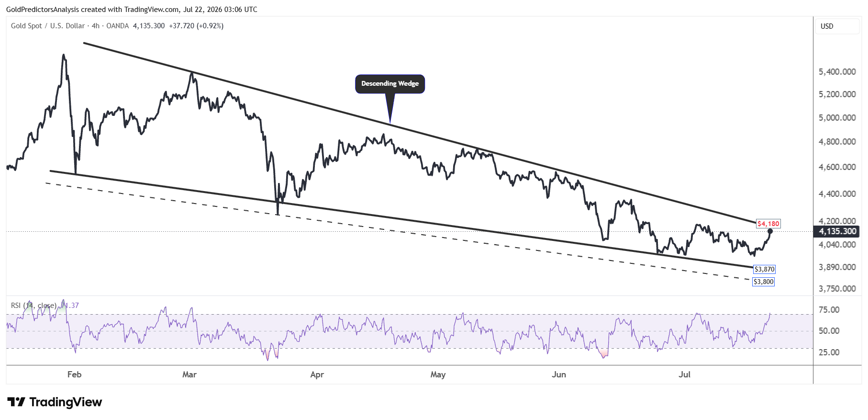
Task: Click the RSI (14, close) indicator label
Action: click(x=33, y=305)
